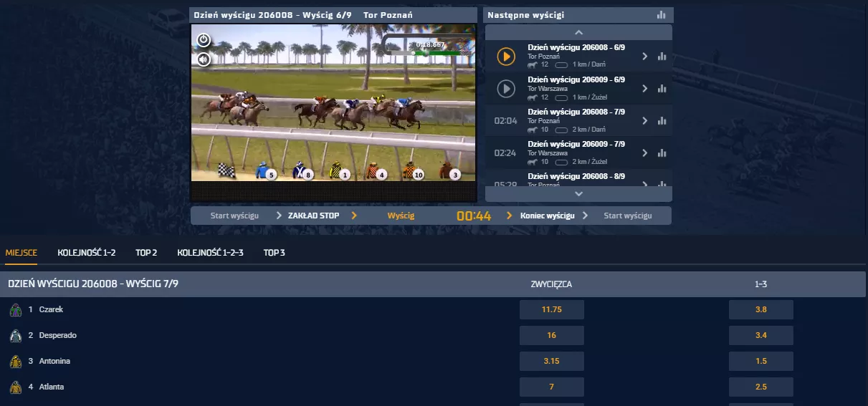
Task: Click the horse name Antonina
Action: click(54, 362)
